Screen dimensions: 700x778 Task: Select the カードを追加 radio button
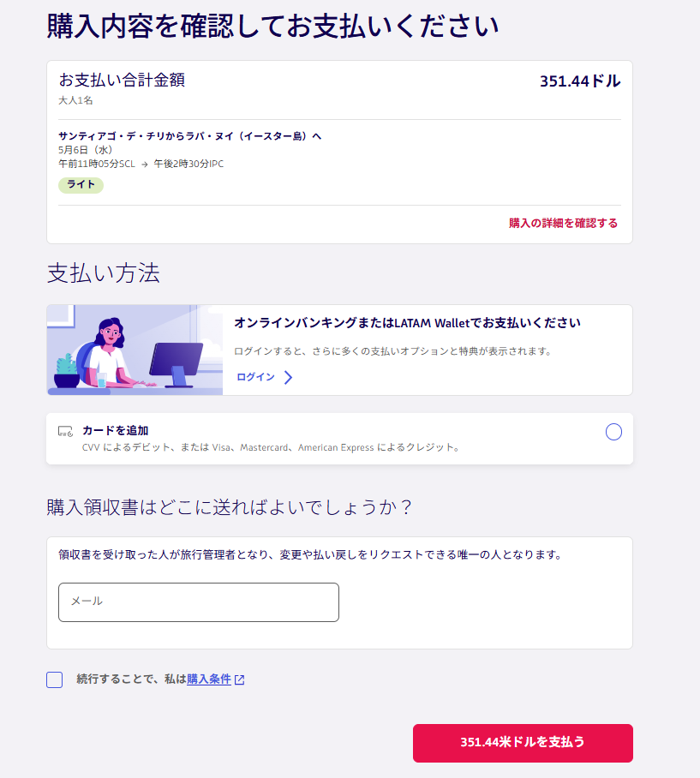point(613,432)
